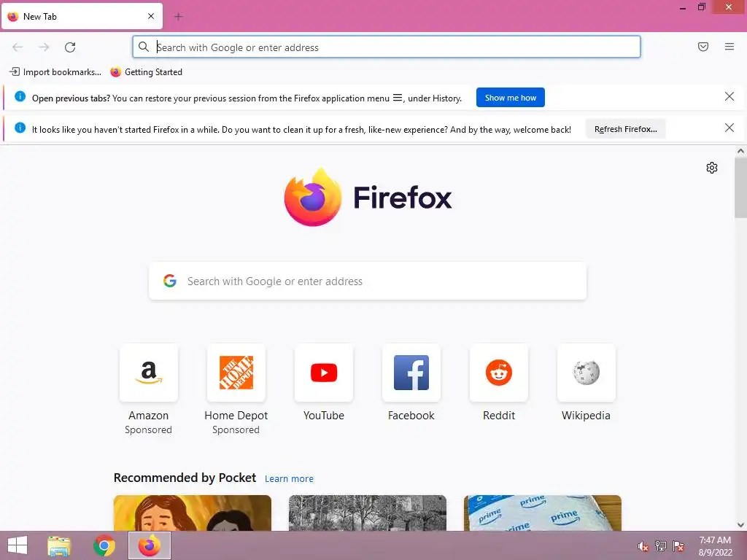747x560 pixels.
Task: Select the New Tab tab
Action: point(82,16)
